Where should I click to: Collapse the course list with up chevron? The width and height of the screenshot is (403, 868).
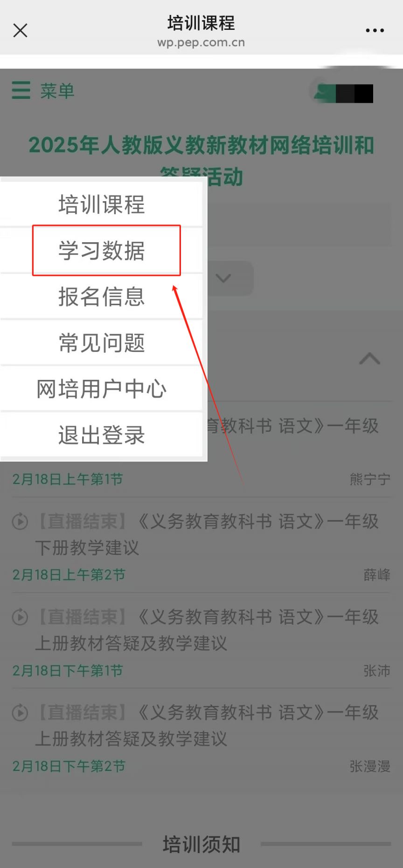click(x=369, y=358)
